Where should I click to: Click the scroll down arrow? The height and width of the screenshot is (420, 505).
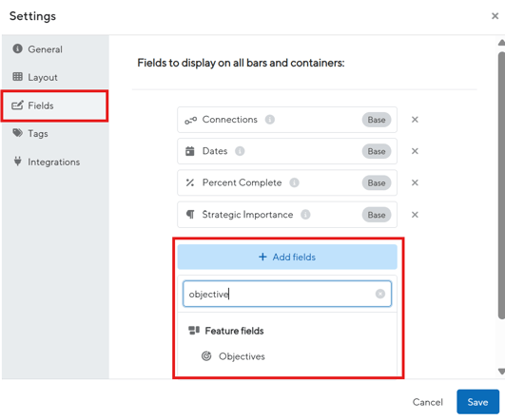[x=501, y=372]
